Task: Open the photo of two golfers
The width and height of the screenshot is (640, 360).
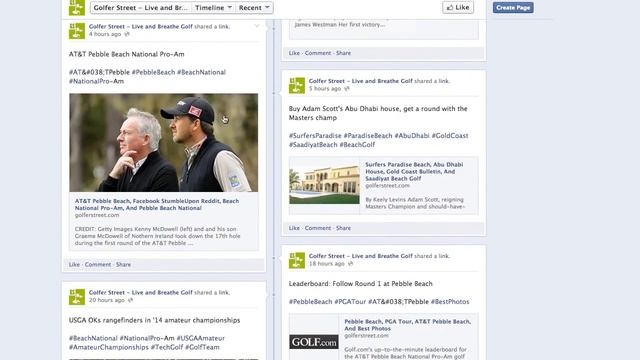Action: point(163,142)
